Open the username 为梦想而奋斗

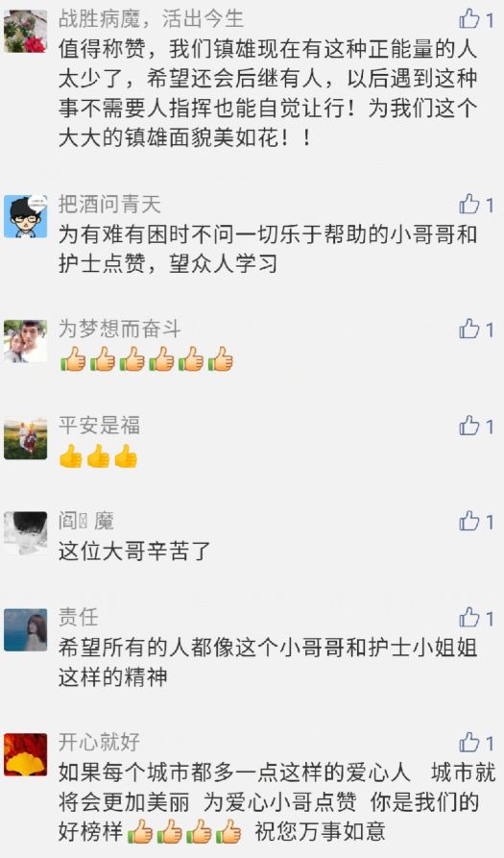tap(120, 330)
